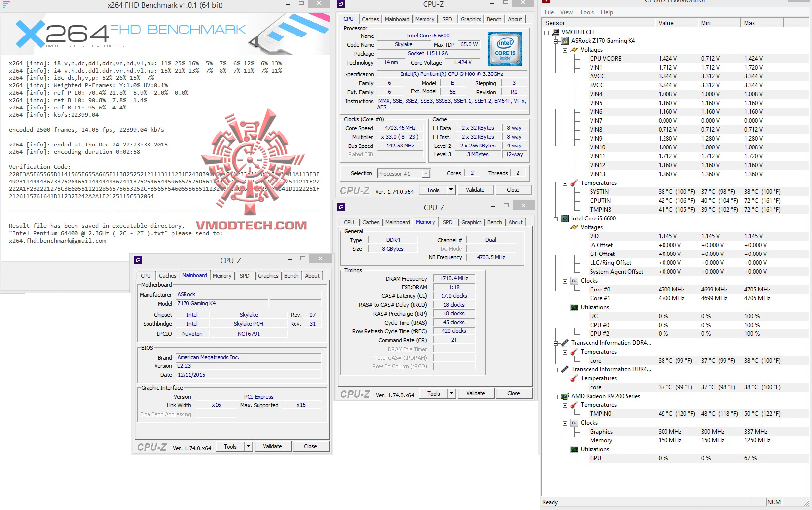The image size is (812, 510).
Task: Collapse the Temperatures group under ASRock Z170 Gaming K4
Action: [565, 183]
